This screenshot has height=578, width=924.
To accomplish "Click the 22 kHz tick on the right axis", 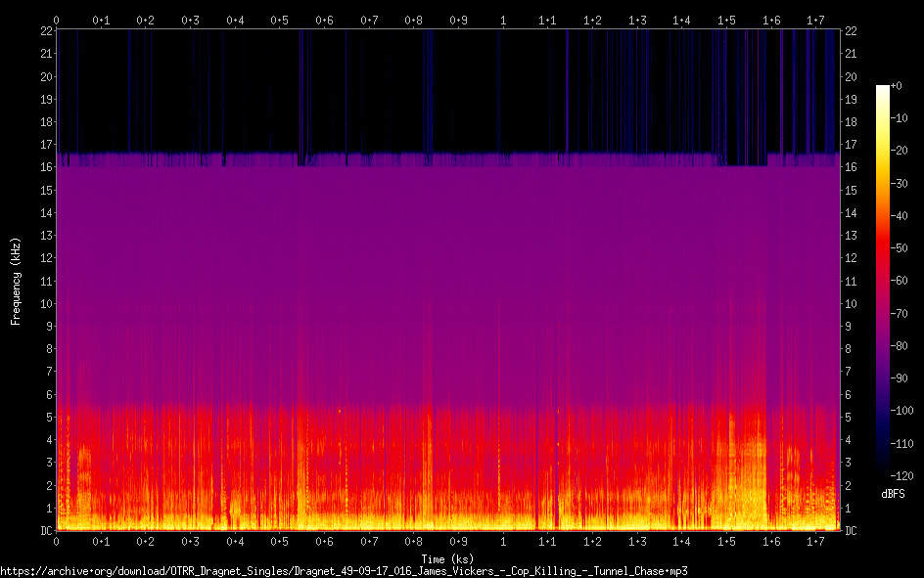I will click(852, 31).
